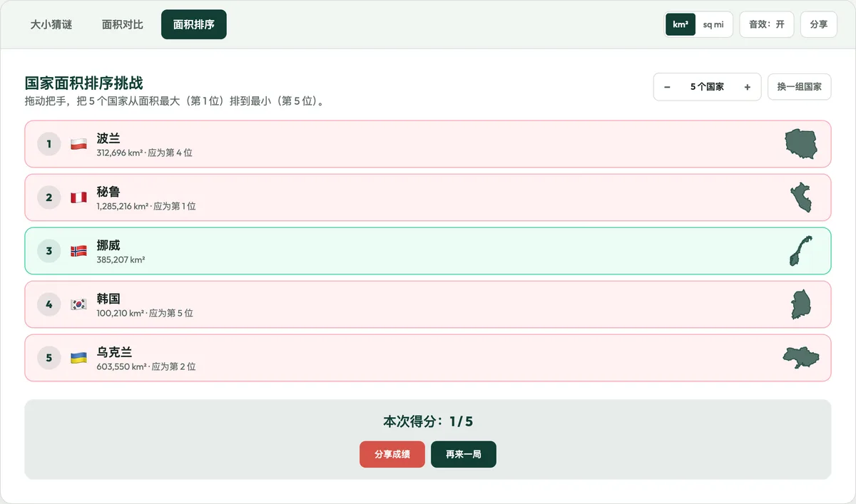
Task: Click Ukraine's flag icon
Action: (78, 358)
